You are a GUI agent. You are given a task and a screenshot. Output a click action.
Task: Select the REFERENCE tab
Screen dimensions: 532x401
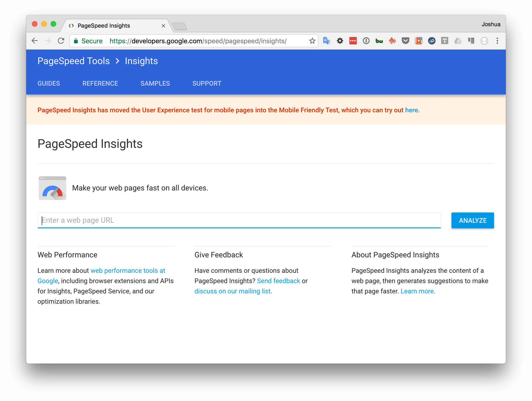click(100, 83)
